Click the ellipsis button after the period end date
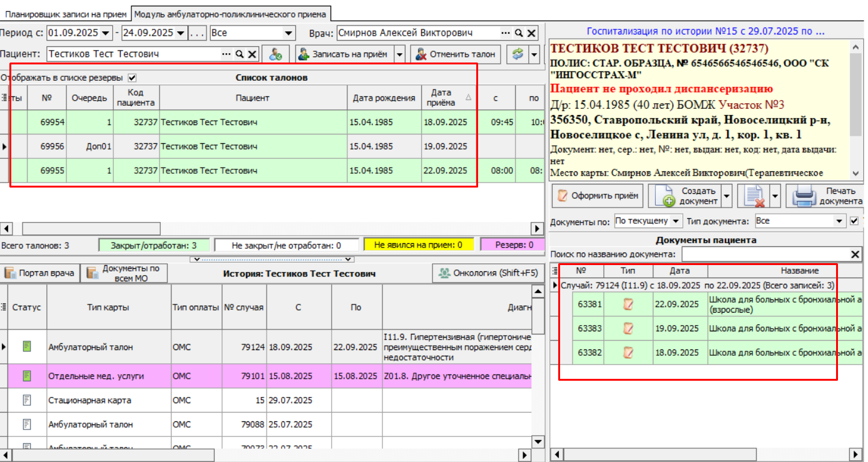 198,33
